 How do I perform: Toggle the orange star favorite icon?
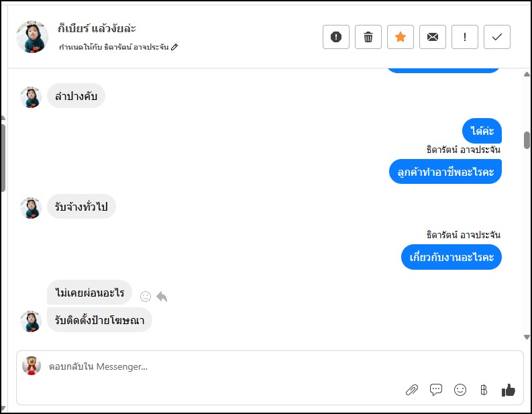401,37
